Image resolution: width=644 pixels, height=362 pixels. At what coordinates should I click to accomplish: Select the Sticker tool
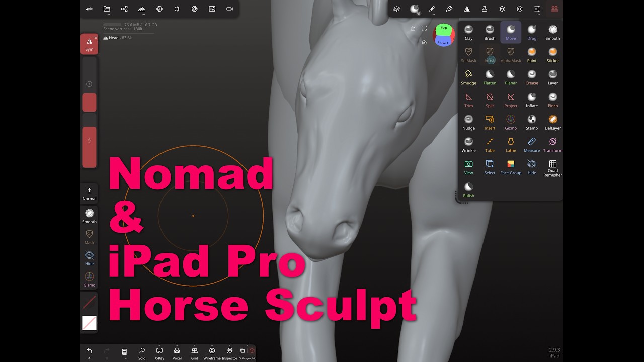coord(553,55)
